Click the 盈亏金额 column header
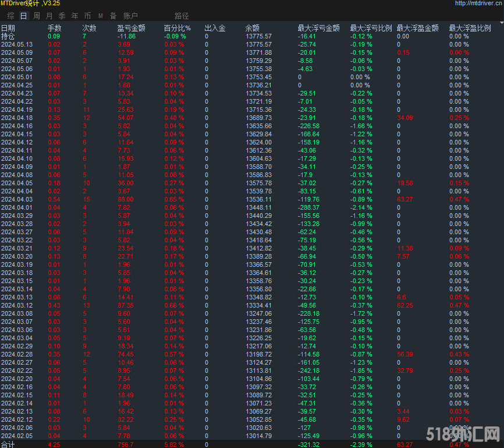504x448 pixels. tap(131, 28)
